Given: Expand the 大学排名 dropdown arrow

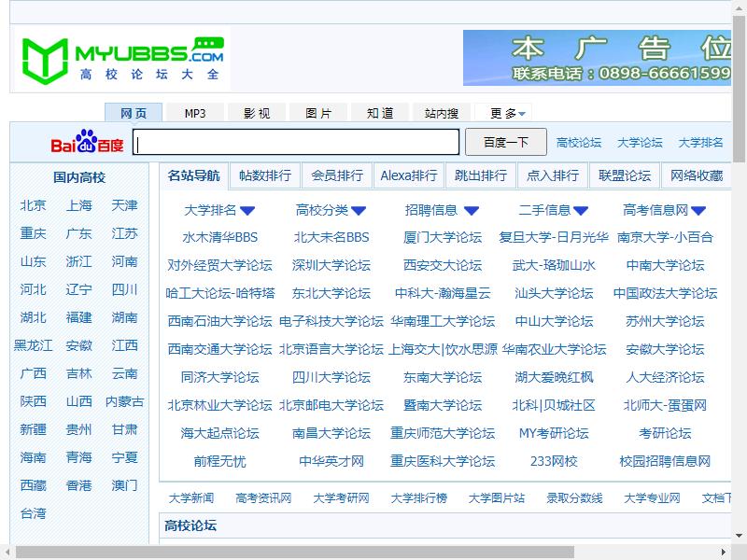Looking at the screenshot, I should (x=247, y=211).
